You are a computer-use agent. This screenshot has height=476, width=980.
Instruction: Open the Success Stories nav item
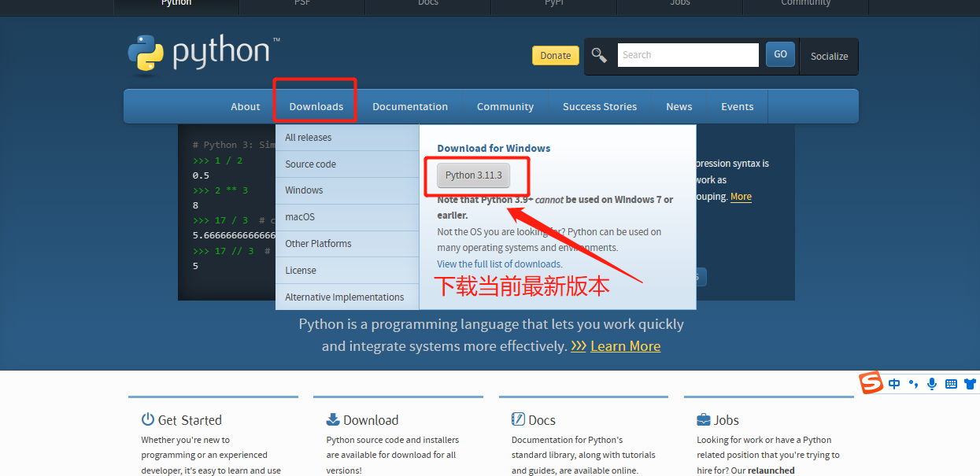[600, 106]
